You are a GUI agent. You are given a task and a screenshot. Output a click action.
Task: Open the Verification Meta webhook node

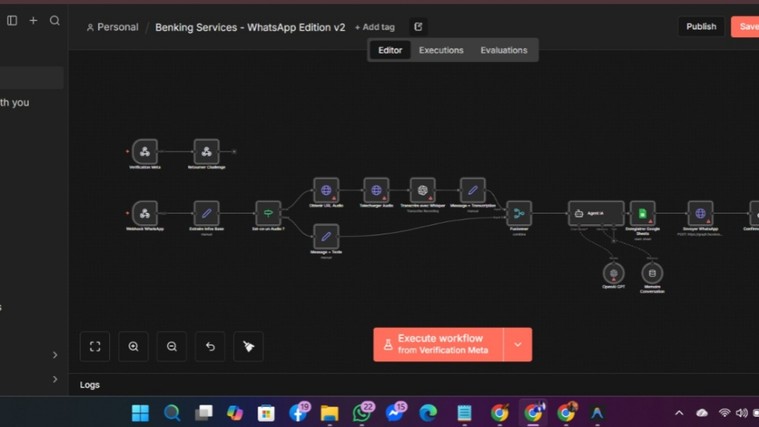145,152
